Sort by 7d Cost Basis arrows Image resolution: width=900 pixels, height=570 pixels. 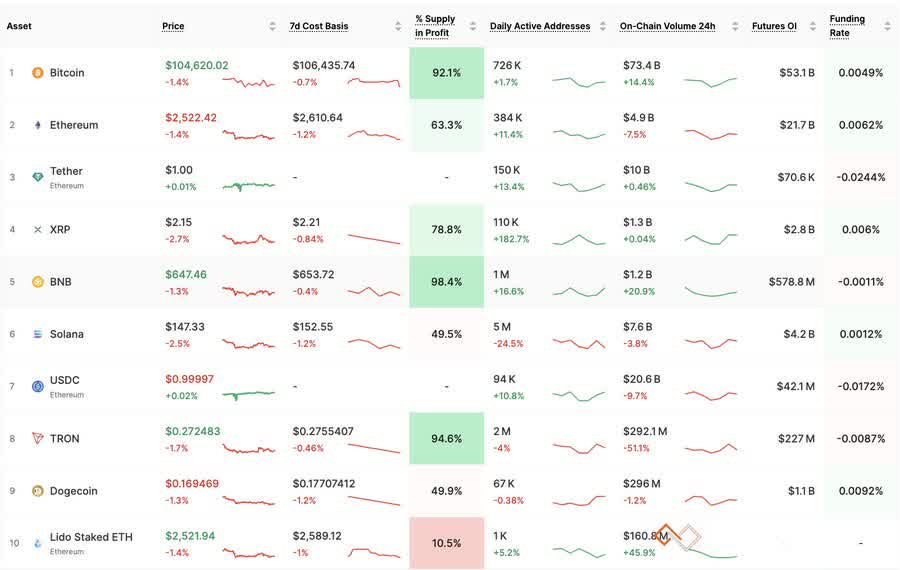click(x=398, y=26)
